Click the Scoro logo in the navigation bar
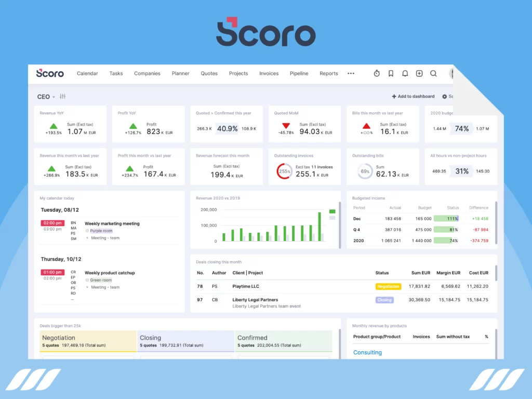The width and height of the screenshot is (532, 399). click(x=49, y=73)
